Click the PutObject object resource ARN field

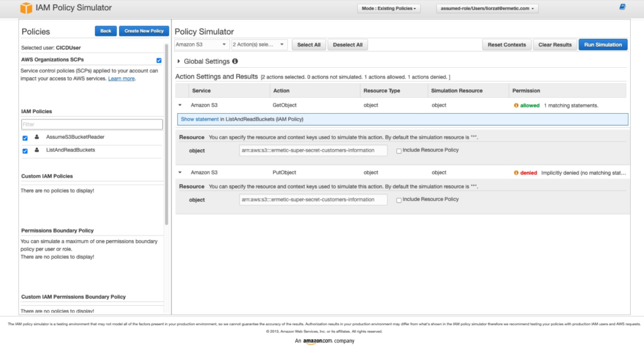click(313, 200)
